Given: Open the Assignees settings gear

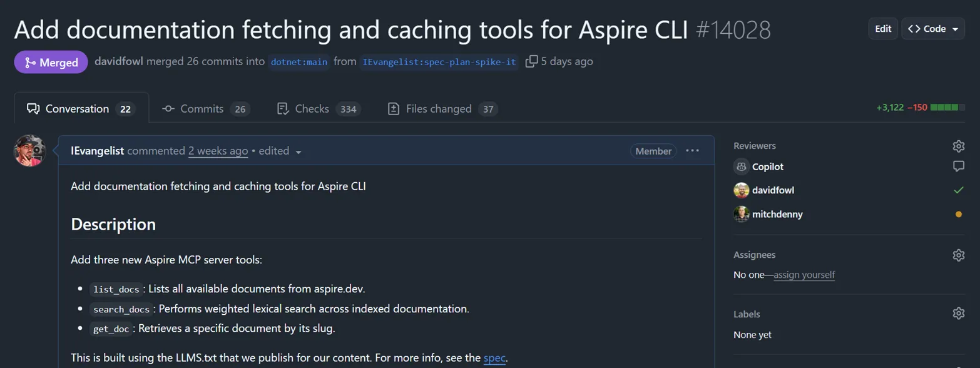Looking at the screenshot, I should [958, 255].
